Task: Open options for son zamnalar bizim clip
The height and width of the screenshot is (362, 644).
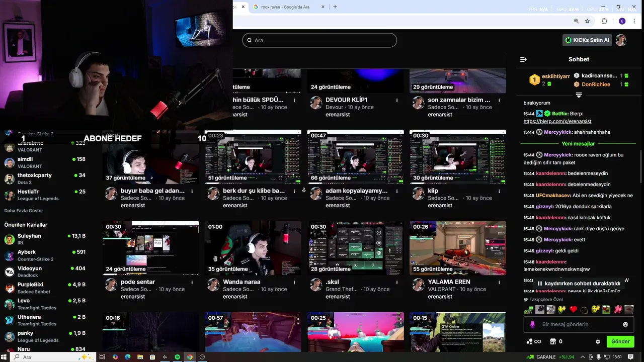Action: [x=499, y=100]
